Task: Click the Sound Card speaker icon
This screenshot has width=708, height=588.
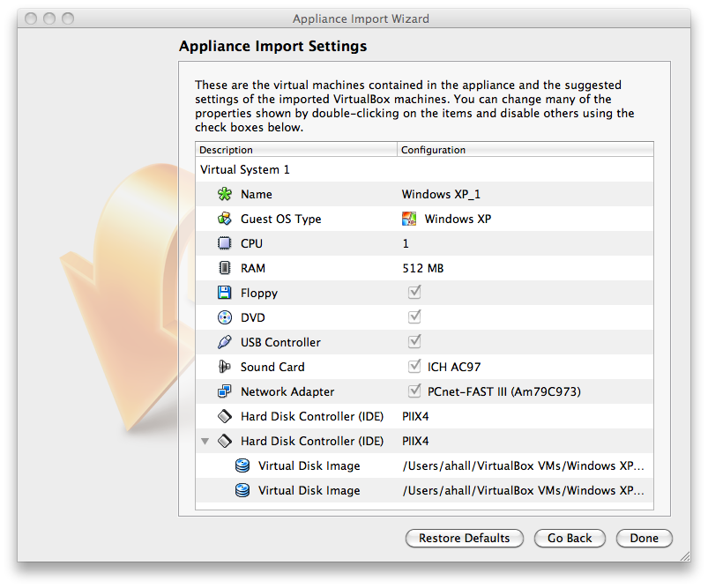Action: click(x=224, y=367)
